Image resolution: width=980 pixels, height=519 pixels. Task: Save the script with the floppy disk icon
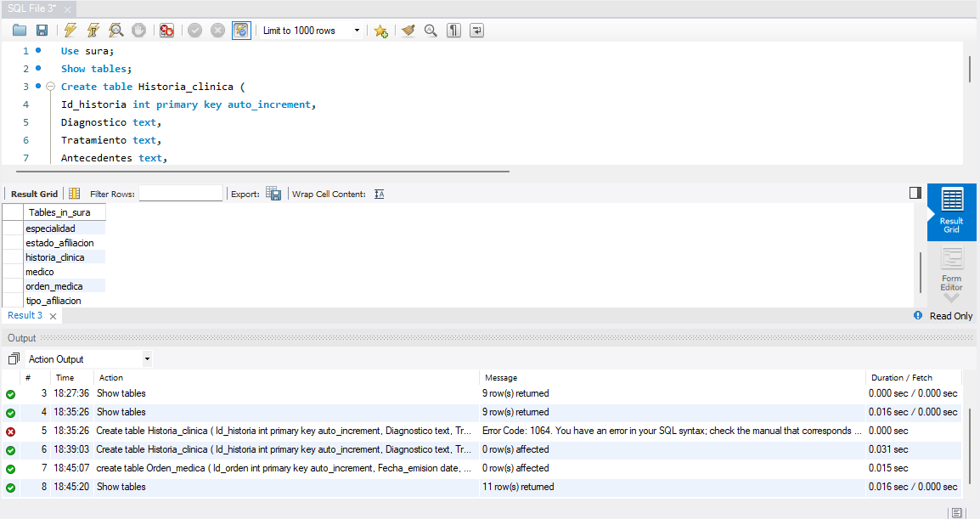coord(42,31)
